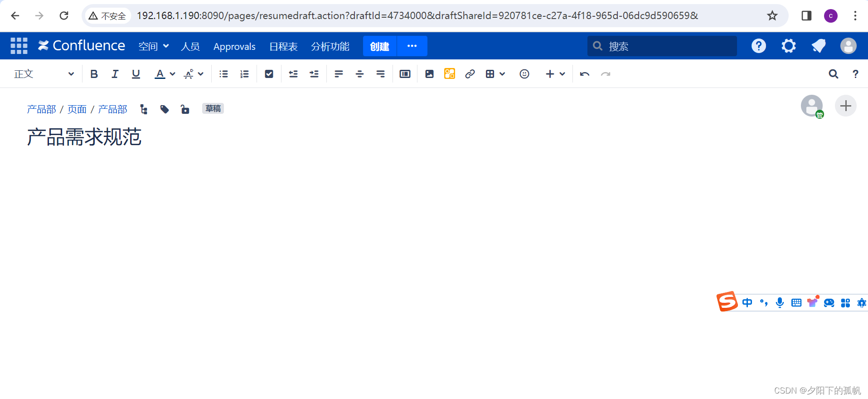Go back in browser history
The width and height of the screenshot is (868, 399).
click(x=15, y=16)
